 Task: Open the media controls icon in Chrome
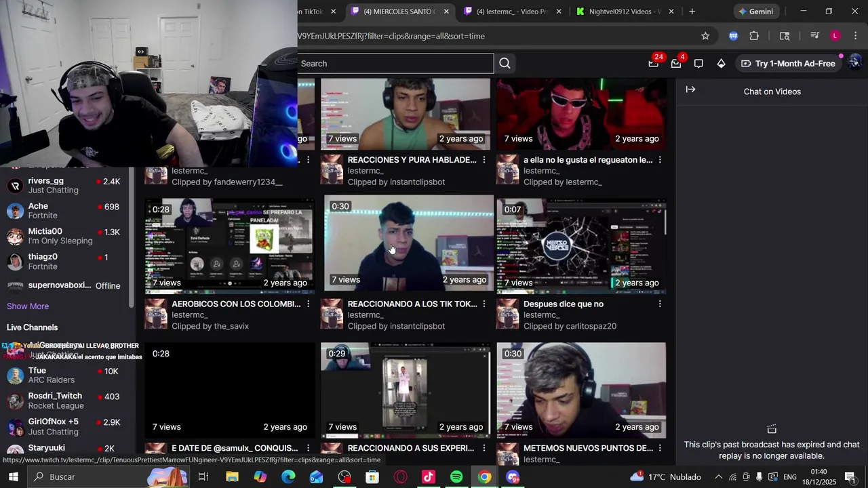pyautogui.click(x=815, y=36)
